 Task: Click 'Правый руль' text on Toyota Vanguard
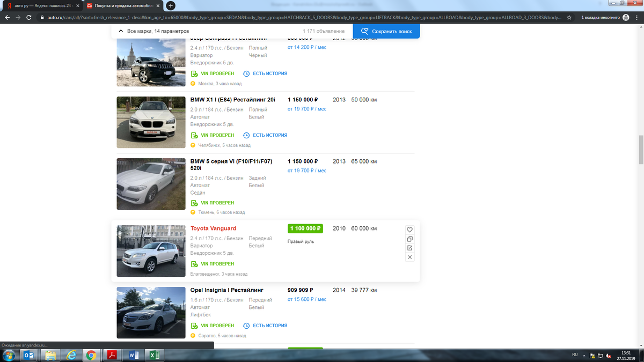[x=301, y=241]
